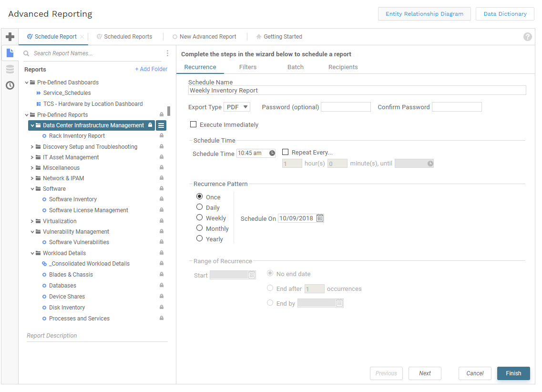Check the Repeat Every checkbox
The width and height of the screenshot is (542, 392).
(286, 152)
